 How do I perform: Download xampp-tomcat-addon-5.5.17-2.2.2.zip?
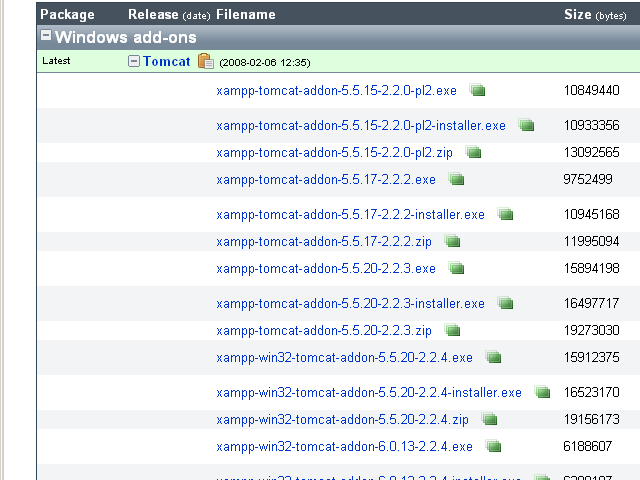pos(324,242)
